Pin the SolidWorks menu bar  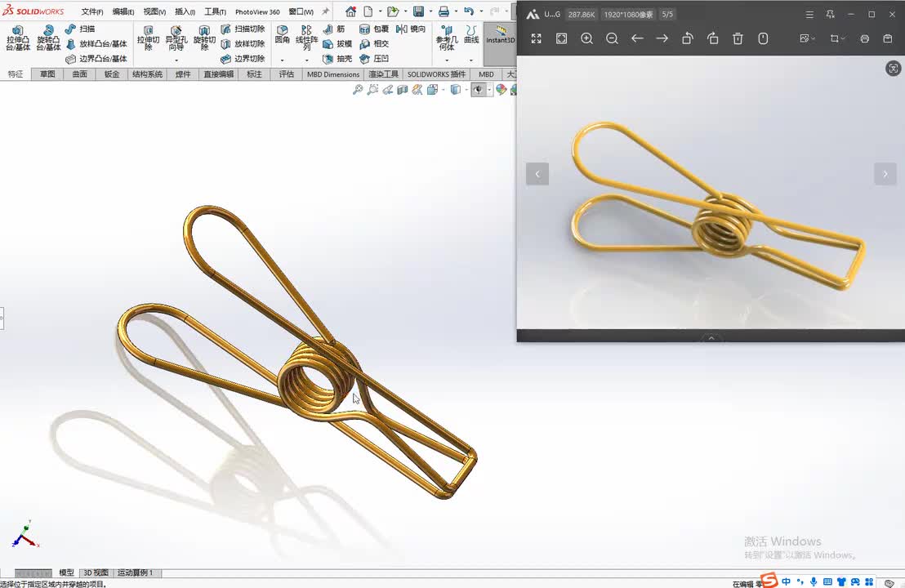click(x=326, y=11)
